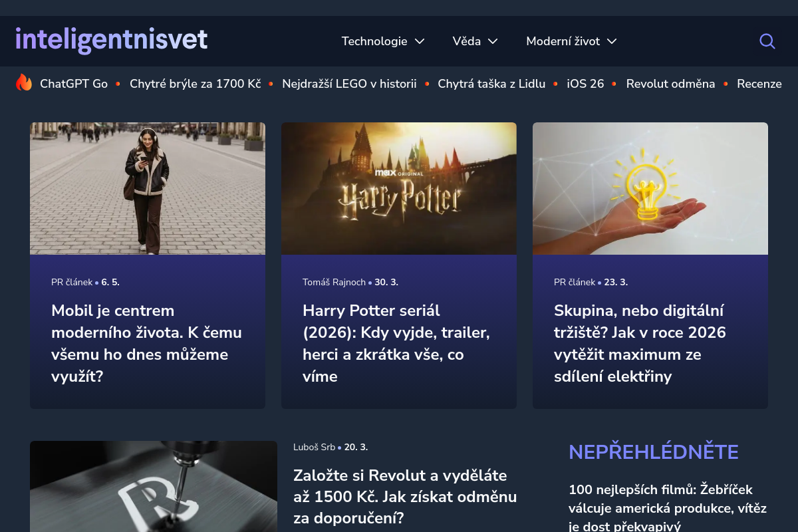Click the date '30. 3.' on Harry Potter card
The image size is (798, 532).
(386, 282)
